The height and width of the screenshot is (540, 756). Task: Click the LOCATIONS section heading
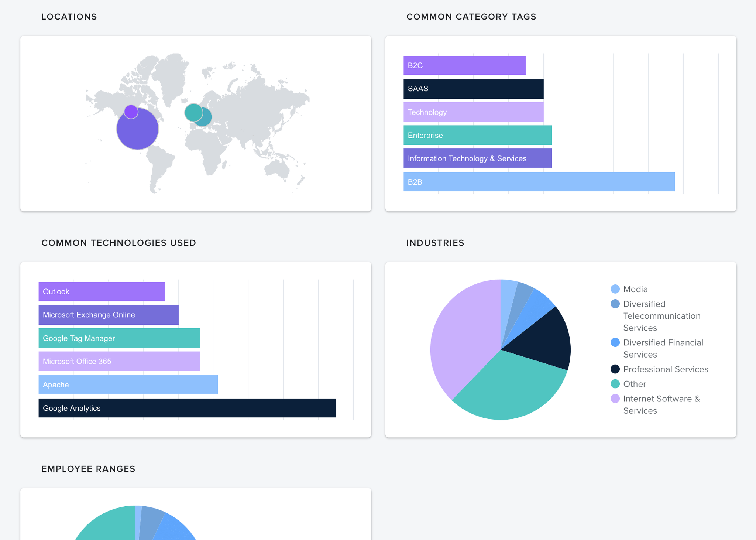pyautogui.click(x=69, y=17)
